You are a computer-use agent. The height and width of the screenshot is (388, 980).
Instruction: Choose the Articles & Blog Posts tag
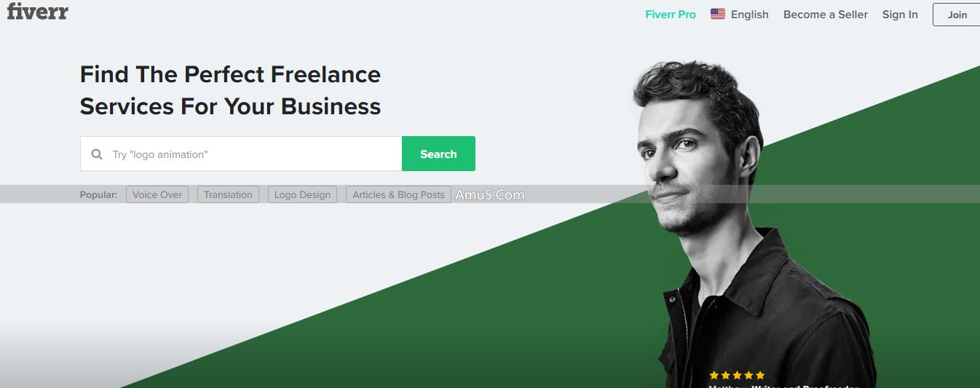pyautogui.click(x=398, y=194)
